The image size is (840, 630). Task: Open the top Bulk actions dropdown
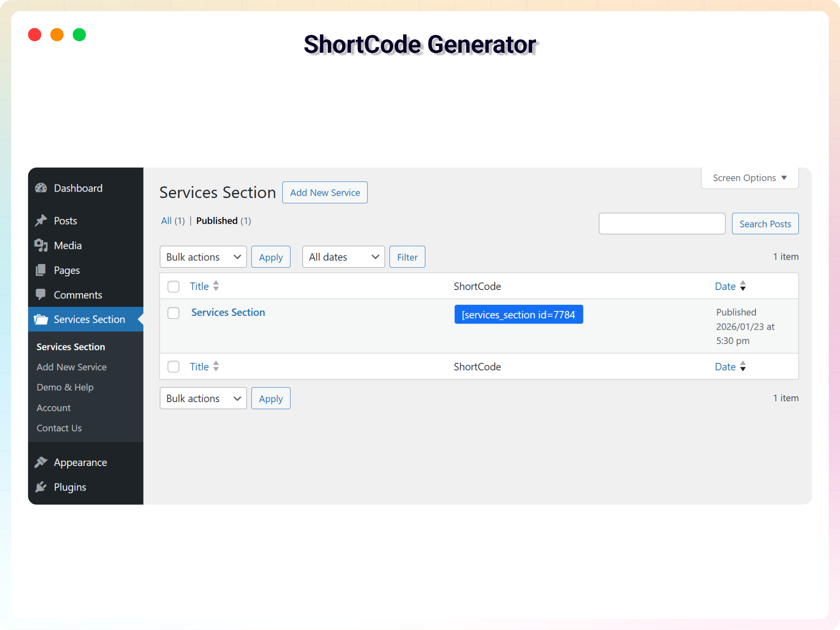point(203,257)
